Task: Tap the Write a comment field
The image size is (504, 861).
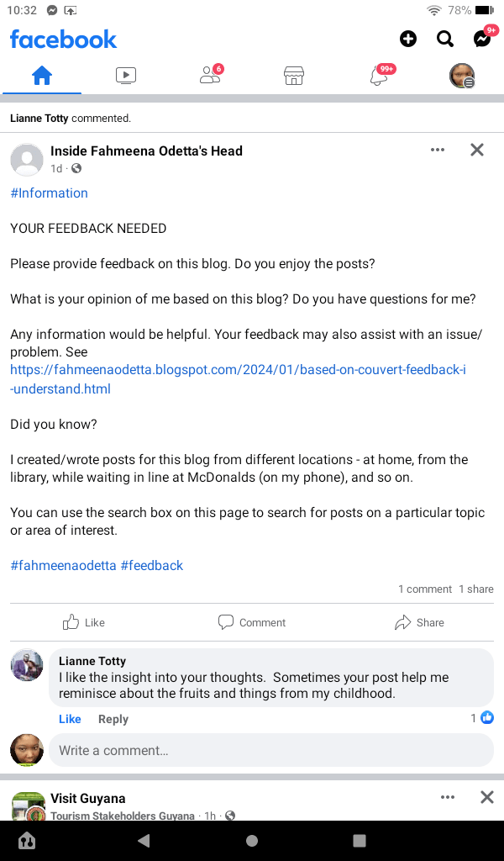Action: (270, 750)
